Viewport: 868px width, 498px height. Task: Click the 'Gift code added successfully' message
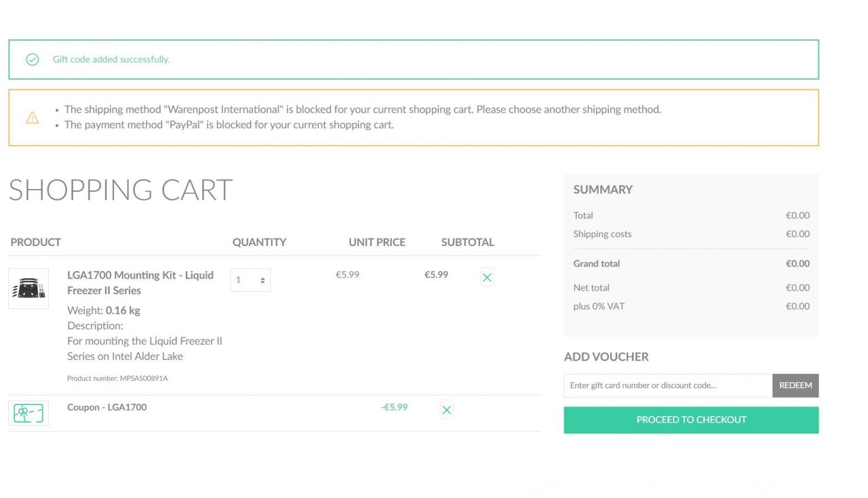click(x=111, y=60)
